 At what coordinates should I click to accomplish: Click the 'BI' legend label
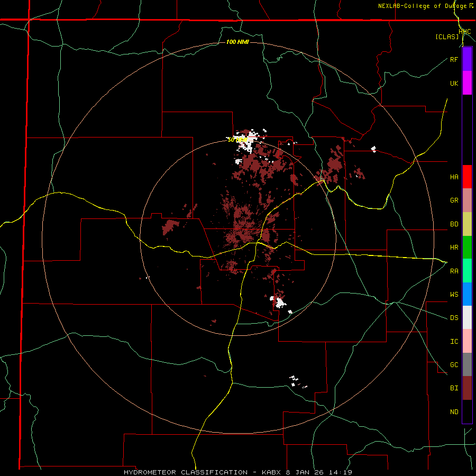point(454,388)
